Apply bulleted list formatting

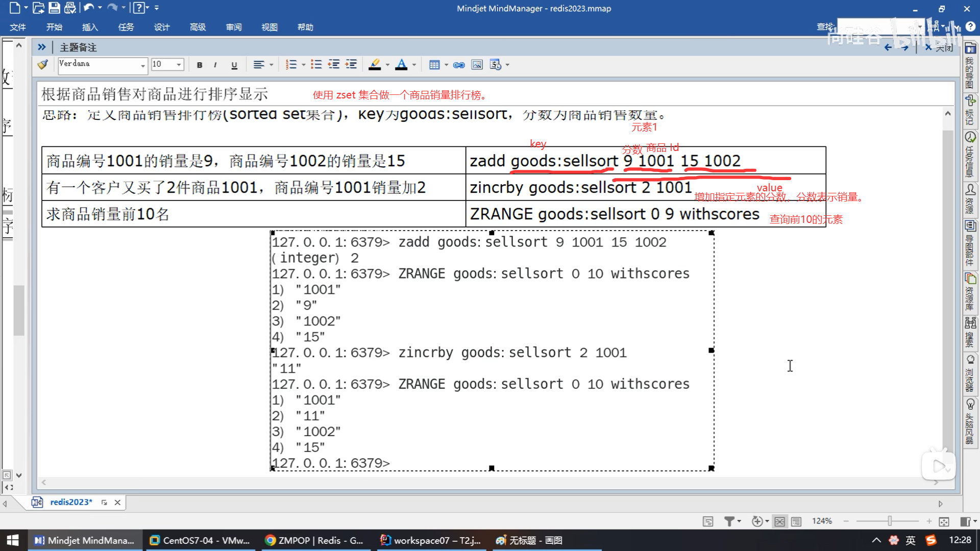tap(316, 65)
